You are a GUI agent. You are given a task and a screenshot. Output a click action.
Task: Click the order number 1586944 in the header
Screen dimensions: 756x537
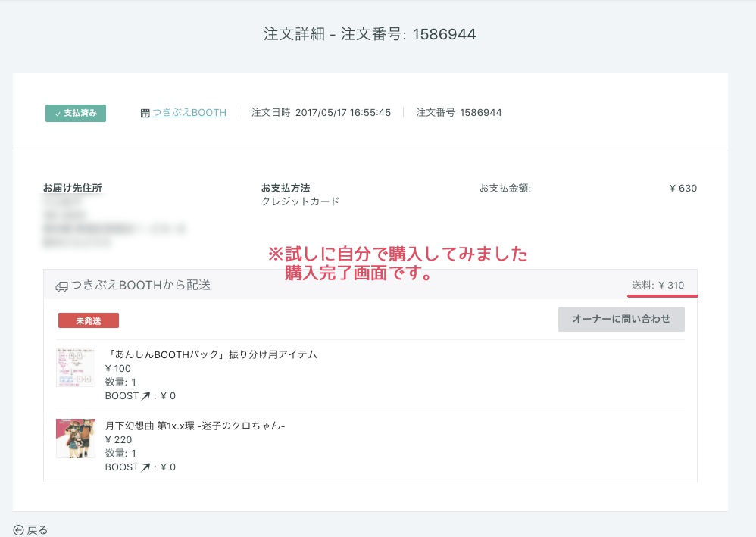pos(445,33)
